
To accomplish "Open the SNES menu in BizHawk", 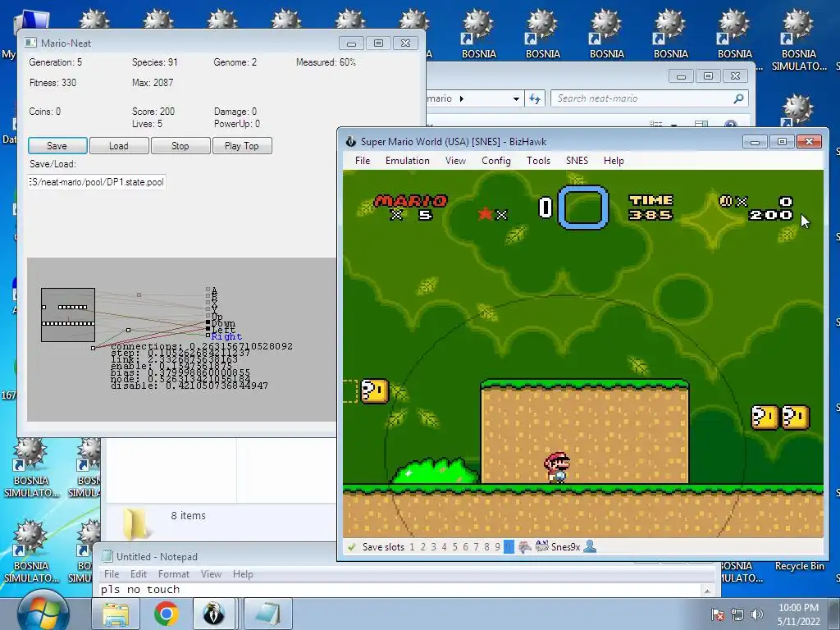I will [x=577, y=161].
